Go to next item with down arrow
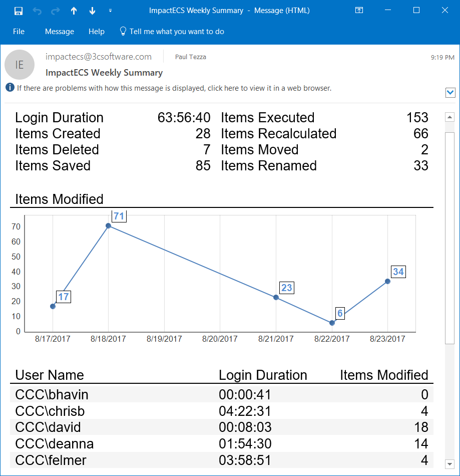460x476 pixels. (92, 11)
